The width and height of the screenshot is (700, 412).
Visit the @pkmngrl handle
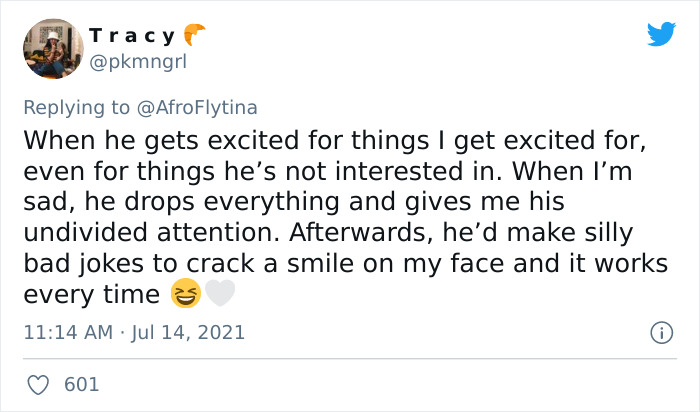138,62
